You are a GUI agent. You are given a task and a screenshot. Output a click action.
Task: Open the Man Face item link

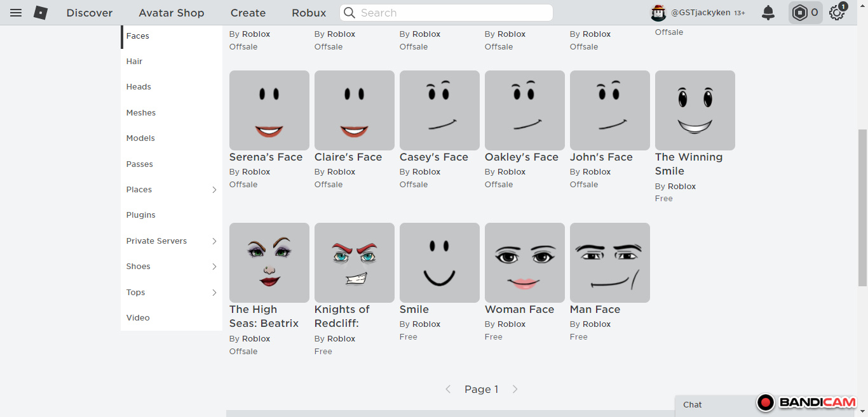595,310
